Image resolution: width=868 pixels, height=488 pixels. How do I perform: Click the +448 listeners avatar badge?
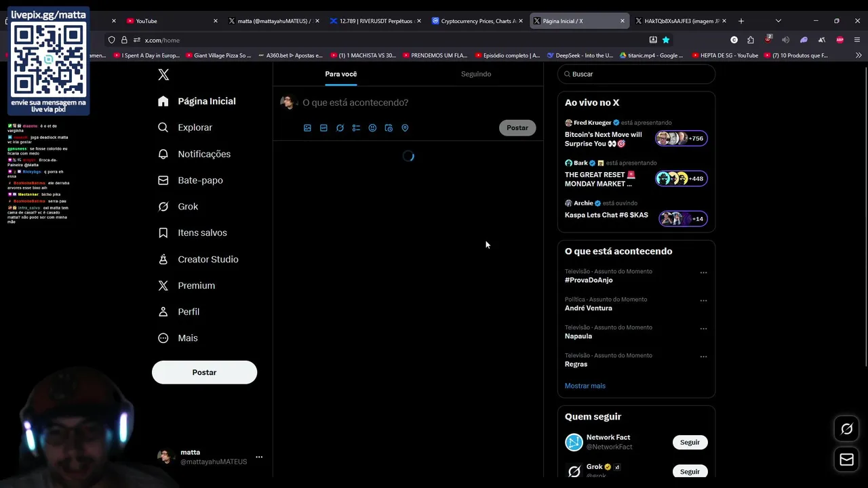tap(682, 178)
